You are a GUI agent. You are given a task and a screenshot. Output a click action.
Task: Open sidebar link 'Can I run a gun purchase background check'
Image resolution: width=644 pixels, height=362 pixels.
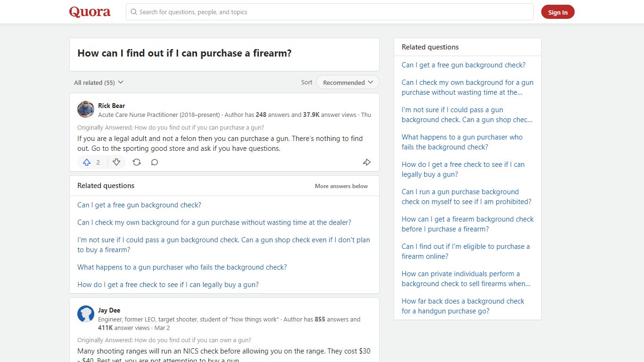point(466,197)
